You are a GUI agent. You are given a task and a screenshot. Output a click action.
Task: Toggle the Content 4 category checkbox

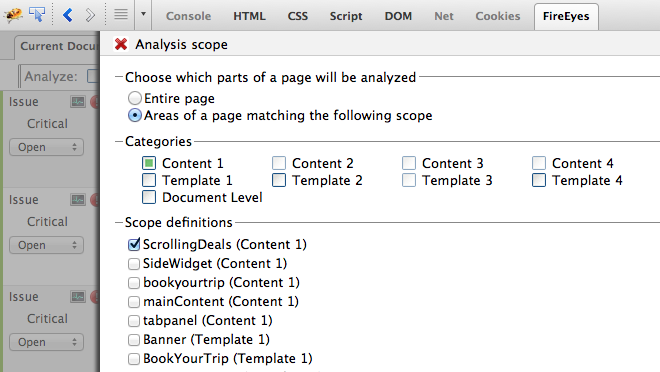[x=539, y=163]
